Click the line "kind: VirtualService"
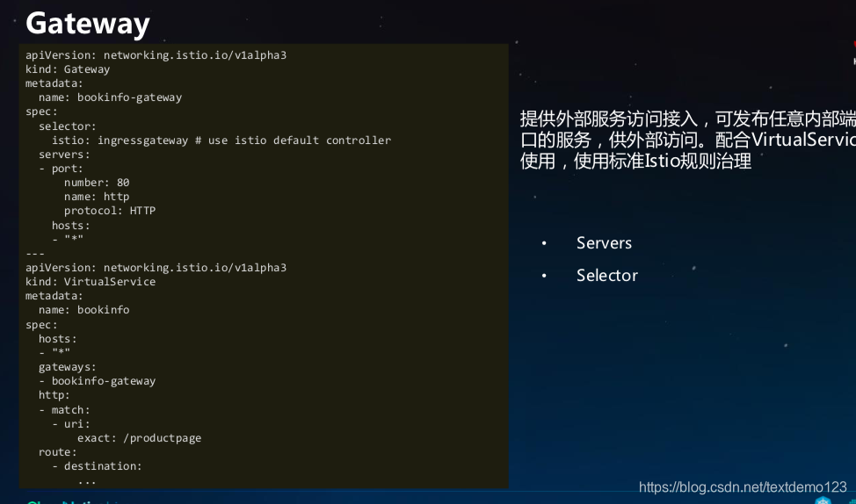 [91, 282]
